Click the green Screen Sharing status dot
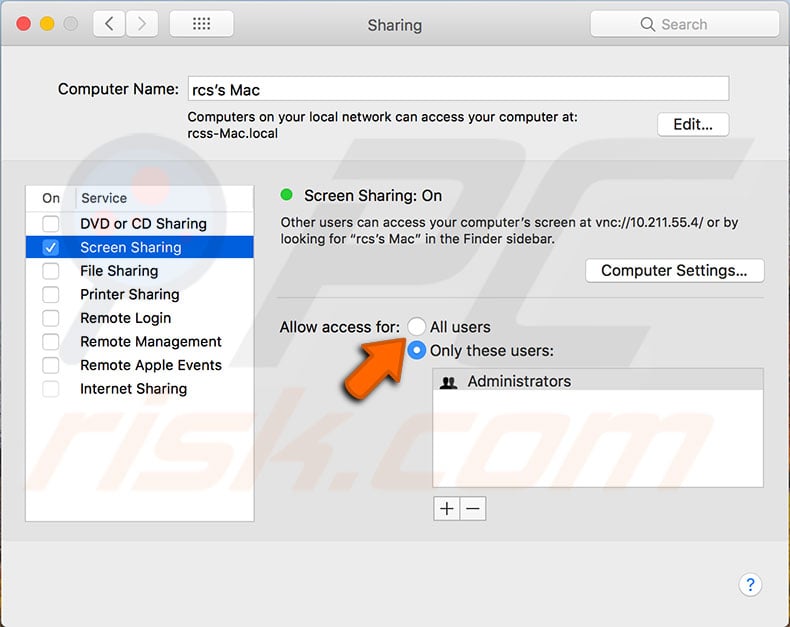The width and height of the screenshot is (790, 627). pos(287,195)
